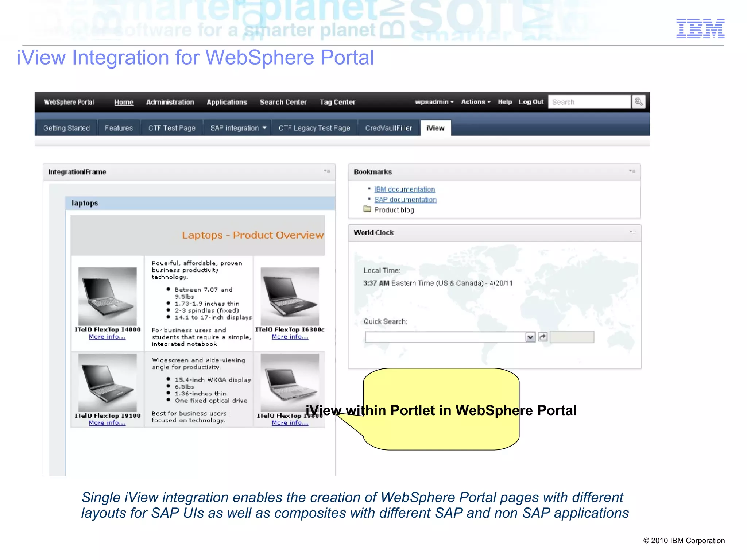
Task: Switch to the CTF Test Page tab
Action: [172, 128]
